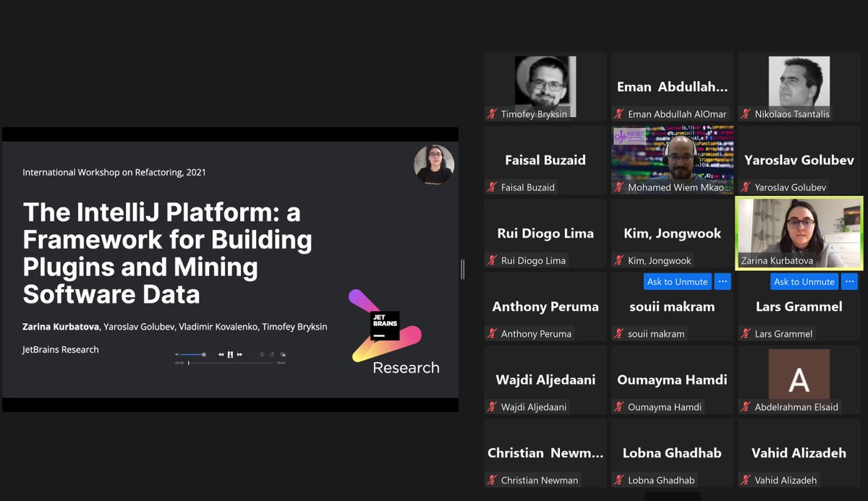Image resolution: width=868 pixels, height=501 pixels.
Task: Click muted mic icon beside Abdelrahman Elsaid
Action: (746, 407)
